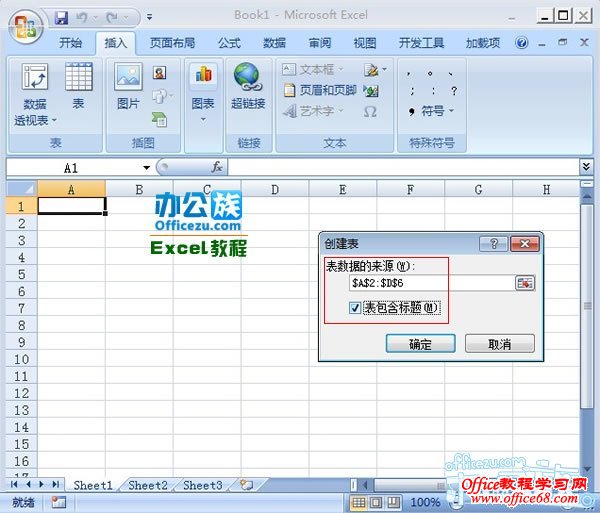Click the Excel Help question icon

coord(522,42)
